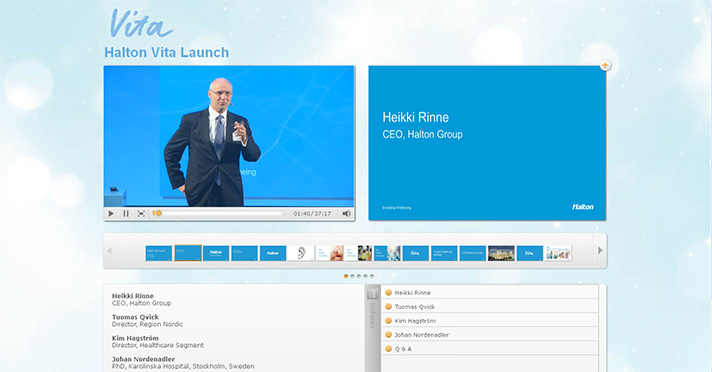Click speaker name Heikki Rinne in description panel
This screenshot has width=712, height=372.
133,296
